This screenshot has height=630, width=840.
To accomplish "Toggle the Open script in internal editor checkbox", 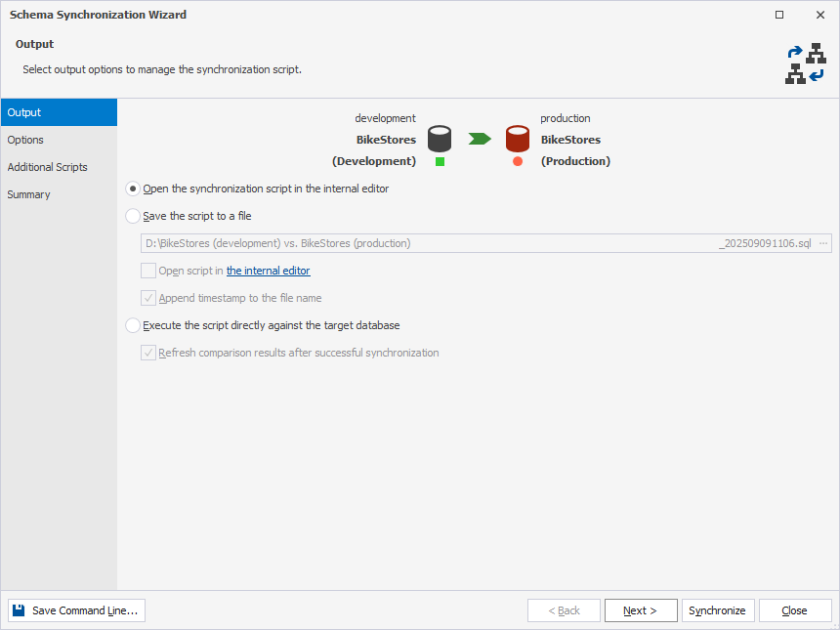I will coord(148,271).
